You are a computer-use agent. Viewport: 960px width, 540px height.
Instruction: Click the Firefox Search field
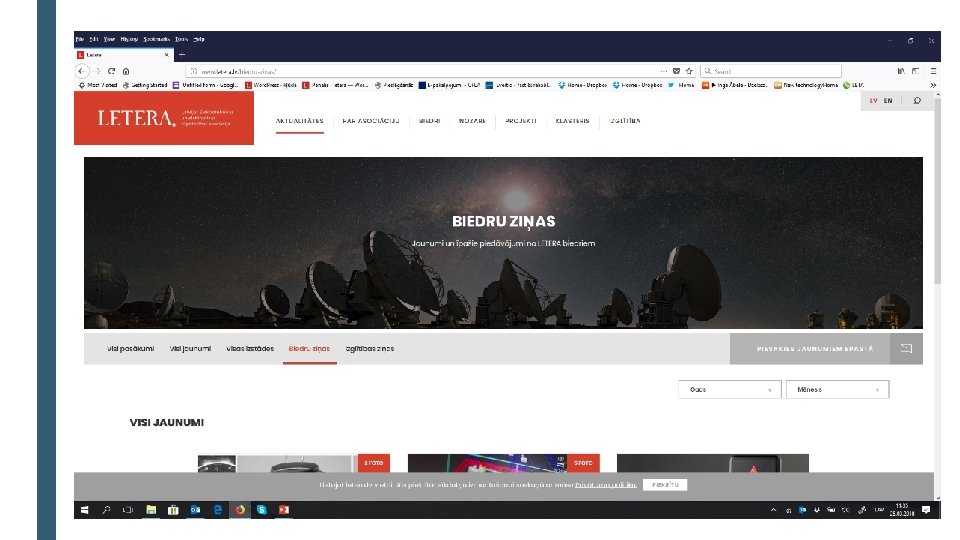771,71
